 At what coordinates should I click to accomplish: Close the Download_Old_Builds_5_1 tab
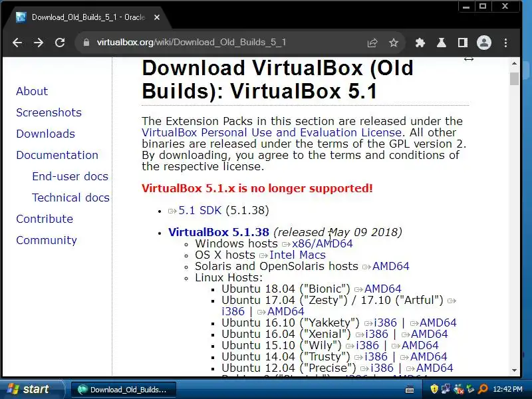point(157,17)
